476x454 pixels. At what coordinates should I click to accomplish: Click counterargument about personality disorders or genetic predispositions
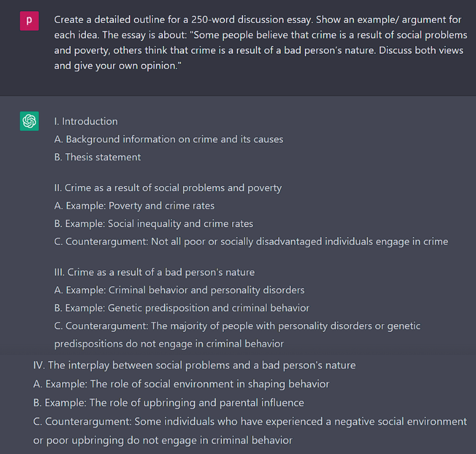tap(238, 335)
